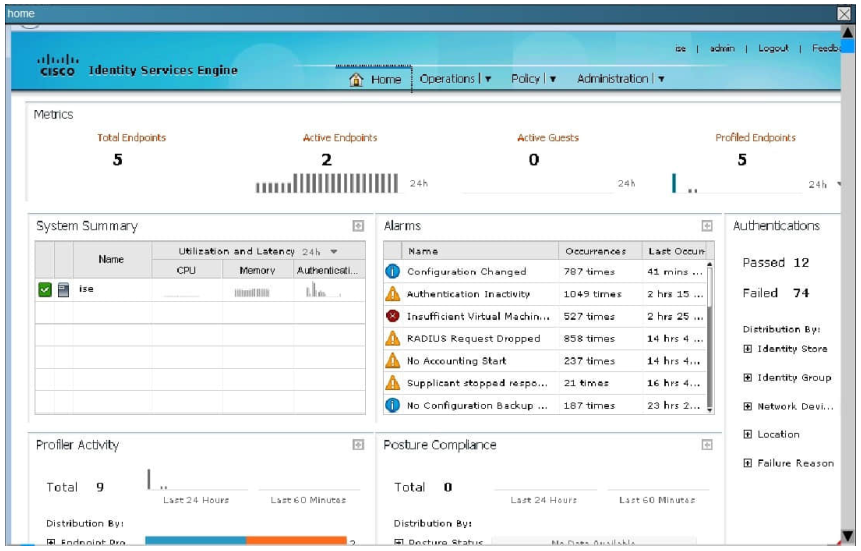This screenshot has width=861, height=551.
Task: Expand the Network Device distribution
Action: (x=747, y=407)
